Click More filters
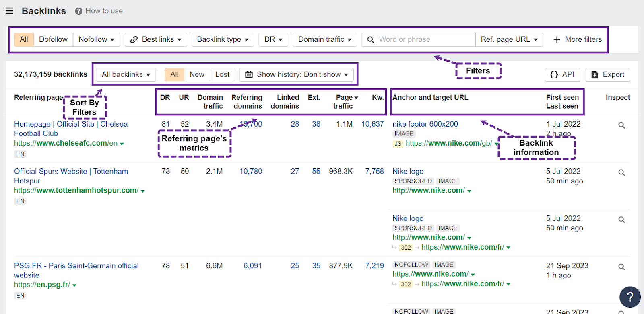Viewport: 644px width, 314px height. (x=577, y=39)
